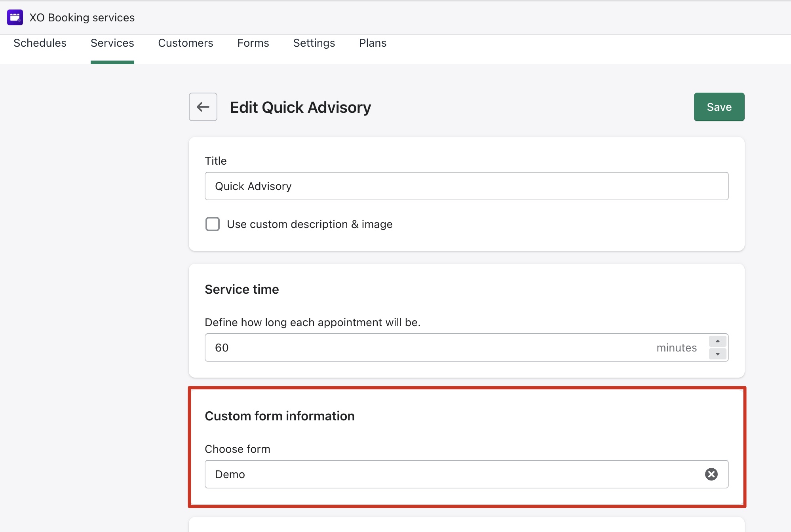This screenshot has height=532, width=791.
Task: Open the Forms tab
Action: pos(253,43)
